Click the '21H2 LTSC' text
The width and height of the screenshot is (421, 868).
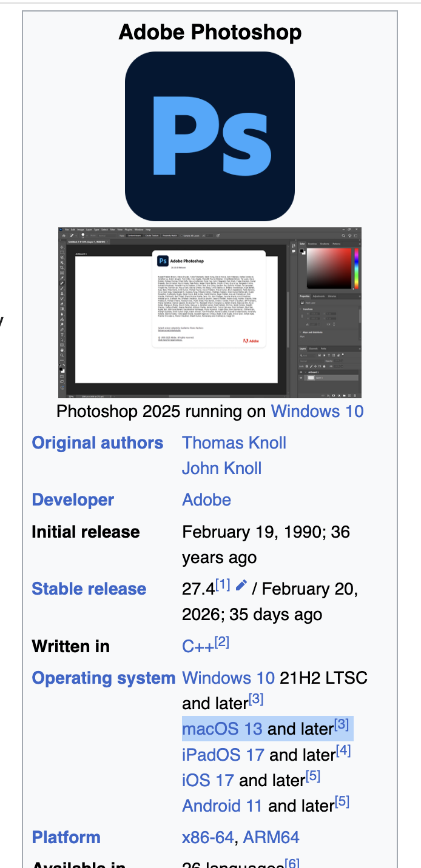(323, 678)
